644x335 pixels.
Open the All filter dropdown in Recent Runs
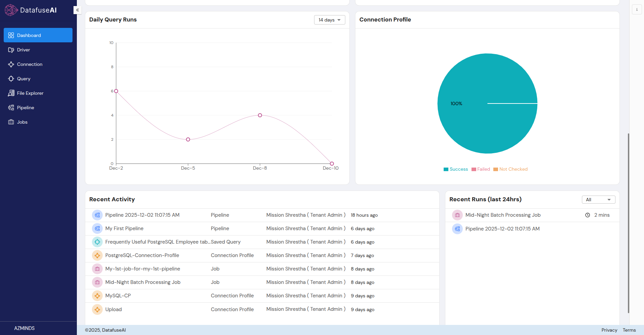coord(598,199)
